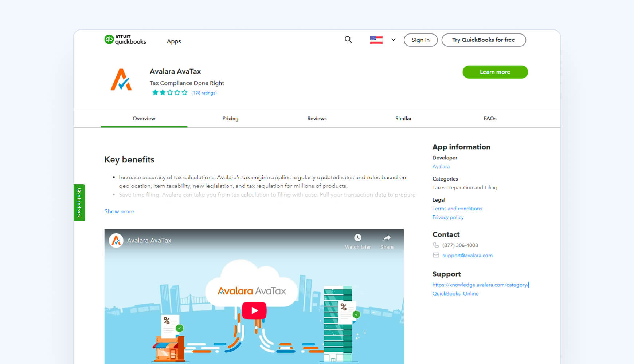Screen dimensions: 634x364
Task: Click the Sign in button
Action: click(x=420, y=40)
